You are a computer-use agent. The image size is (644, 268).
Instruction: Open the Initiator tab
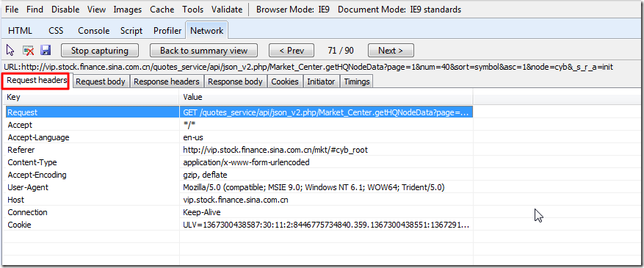(321, 82)
